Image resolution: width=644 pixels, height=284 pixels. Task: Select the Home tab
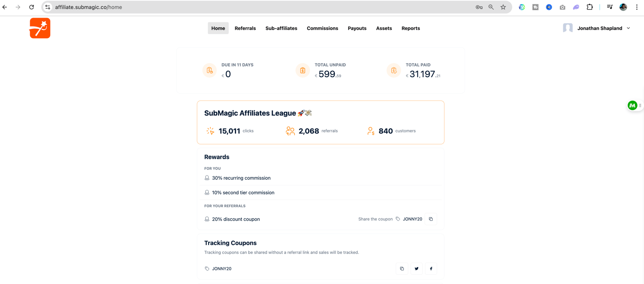click(218, 28)
